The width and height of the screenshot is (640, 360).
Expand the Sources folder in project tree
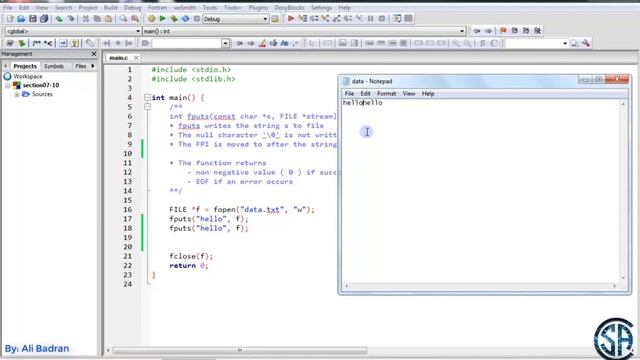click(17, 94)
